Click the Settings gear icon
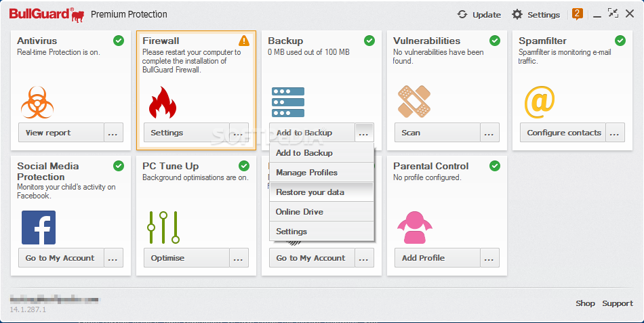Screen dimensions: 644x323 pyautogui.click(x=517, y=14)
